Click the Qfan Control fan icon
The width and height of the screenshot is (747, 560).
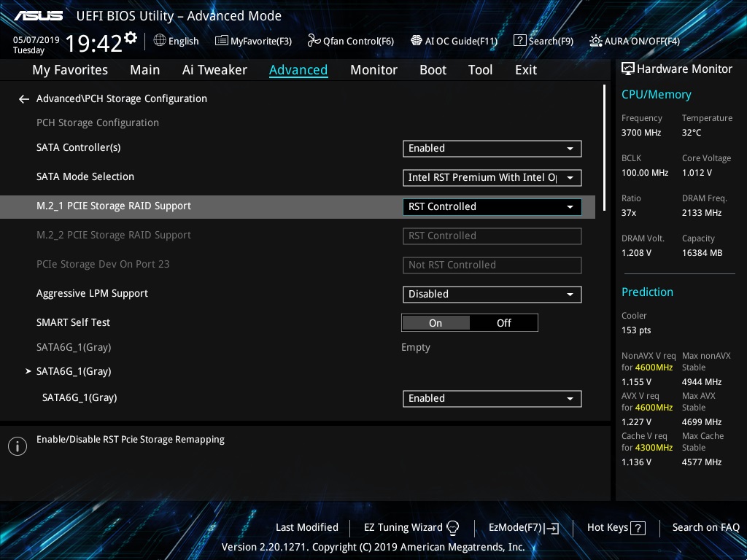(x=314, y=41)
